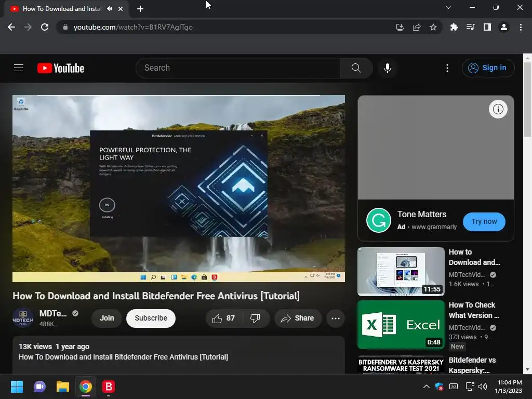Open Grammarly ad logo
Screen dimensions: 532x399
click(378, 220)
